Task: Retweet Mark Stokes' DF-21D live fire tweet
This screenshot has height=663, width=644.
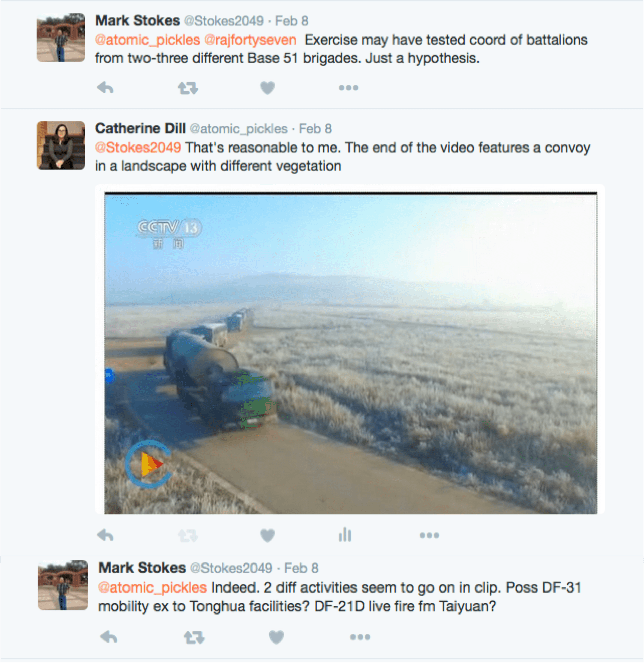Action: pyautogui.click(x=194, y=637)
